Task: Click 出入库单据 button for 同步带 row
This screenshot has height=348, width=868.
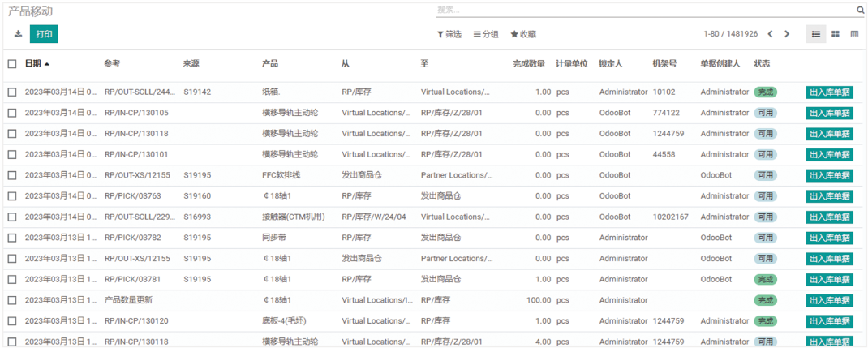Action: tap(829, 238)
